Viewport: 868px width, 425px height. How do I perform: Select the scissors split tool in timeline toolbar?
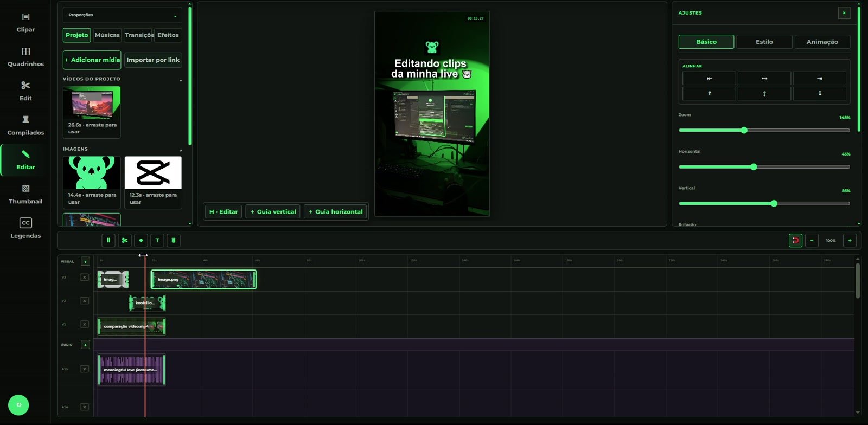point(124,240)
